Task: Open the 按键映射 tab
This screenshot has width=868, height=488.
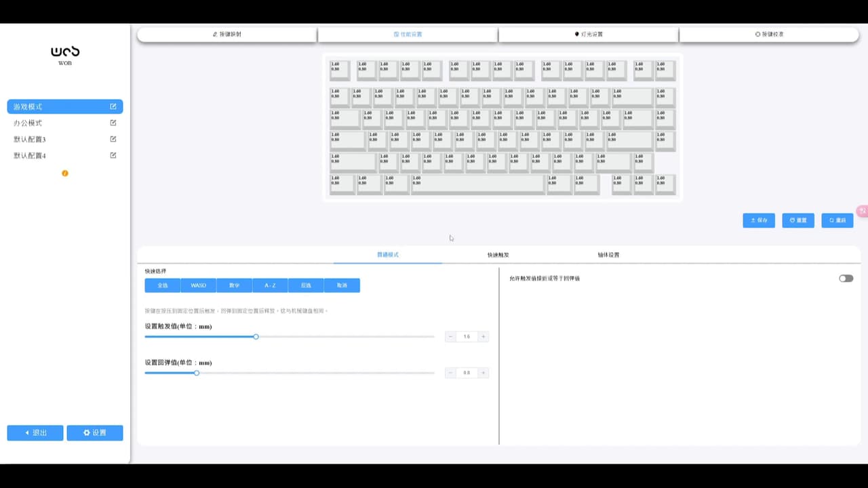Action: 227,34
